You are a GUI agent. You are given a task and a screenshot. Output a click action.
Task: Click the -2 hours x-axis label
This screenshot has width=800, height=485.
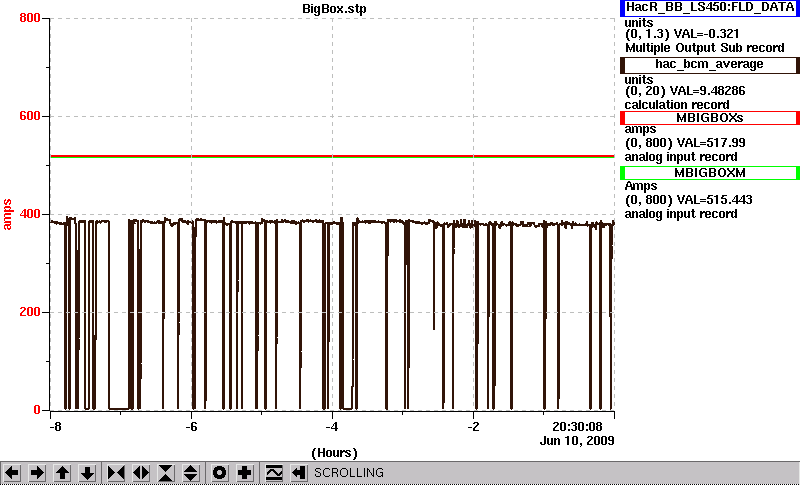tap(473, 427)
